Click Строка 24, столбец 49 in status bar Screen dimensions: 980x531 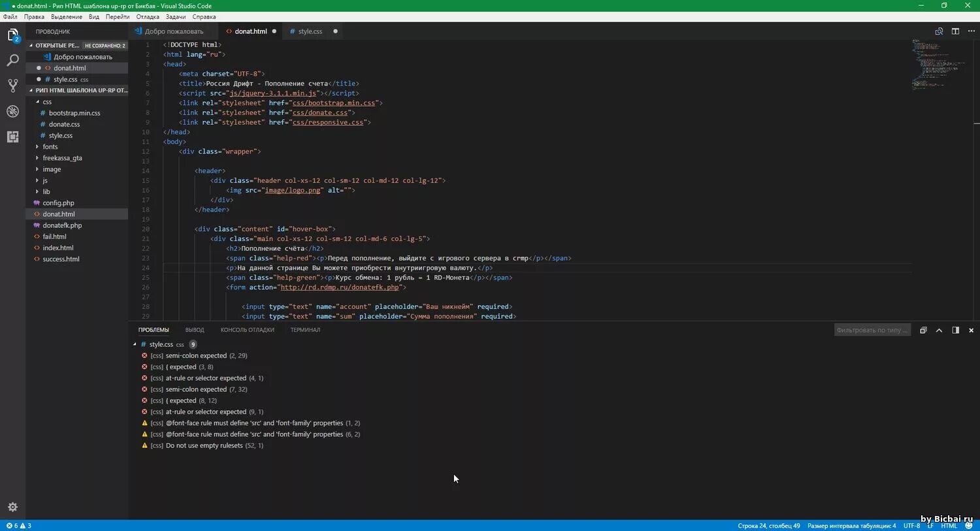tap(769, 526)
